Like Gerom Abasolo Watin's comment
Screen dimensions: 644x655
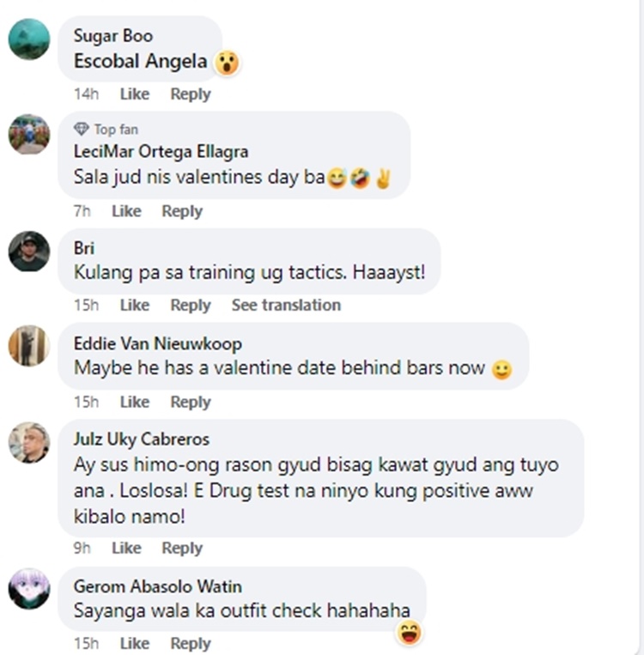pyautogui.click(x=135, y=643)
